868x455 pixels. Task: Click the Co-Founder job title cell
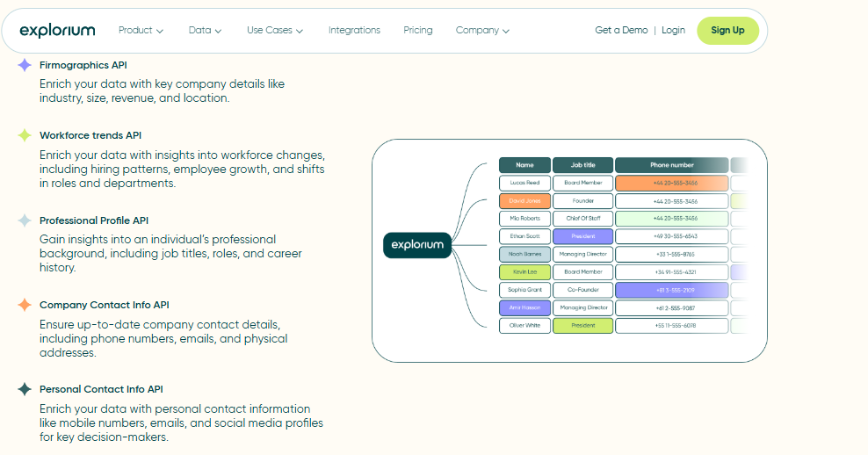pos(582,290)
